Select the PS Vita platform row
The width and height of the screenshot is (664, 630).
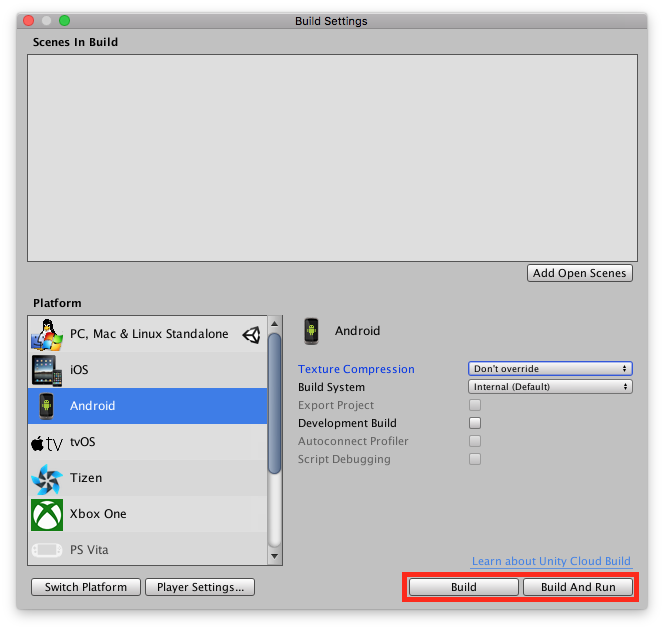[x=147, y=549]
